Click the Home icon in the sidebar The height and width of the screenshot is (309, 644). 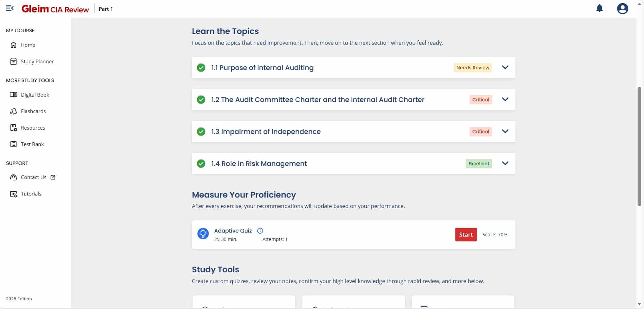(13, 45)
